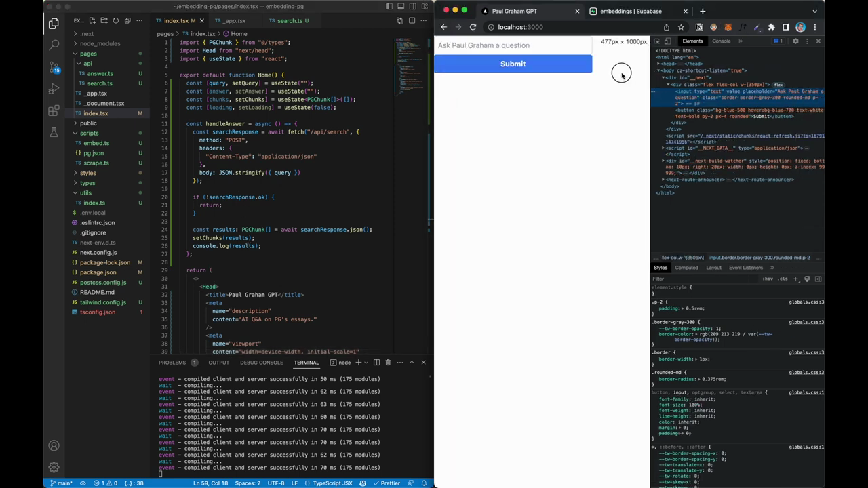Open Accounts menu in activity bar
This screenshot has height=488, width=868.
(54, 445)
